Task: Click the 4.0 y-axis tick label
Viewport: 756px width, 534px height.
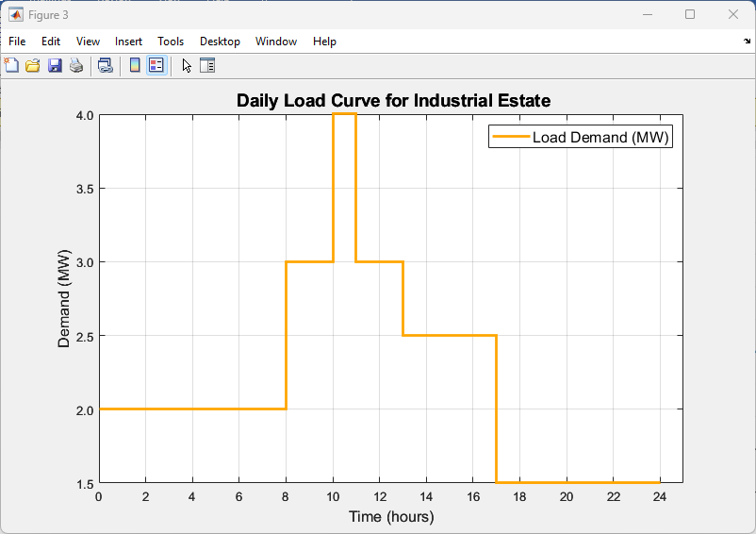Action: pyautogui.click(x=85, y=115)
